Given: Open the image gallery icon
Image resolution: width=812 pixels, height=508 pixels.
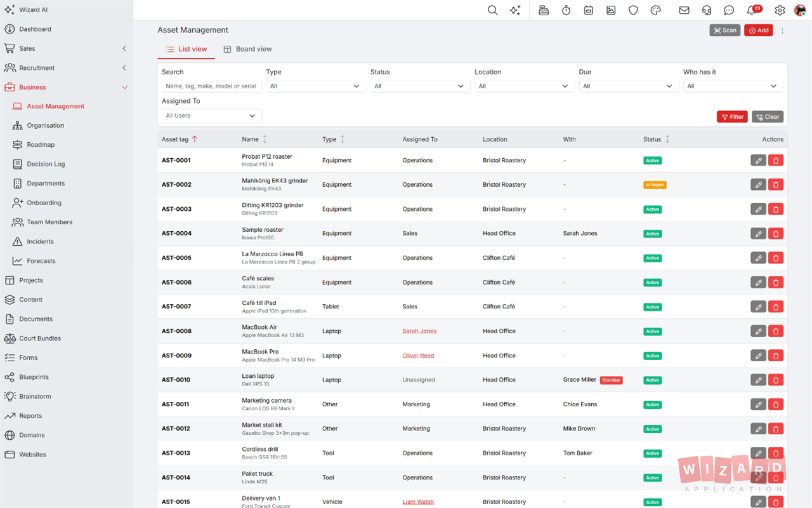Looking at the screenshot, I should [x=611, y=10].
